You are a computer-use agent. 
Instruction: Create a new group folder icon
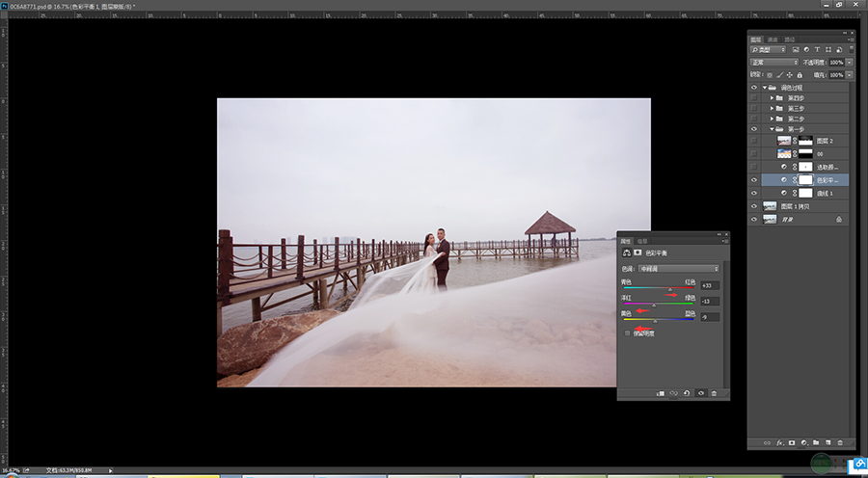tap(816, 442)
